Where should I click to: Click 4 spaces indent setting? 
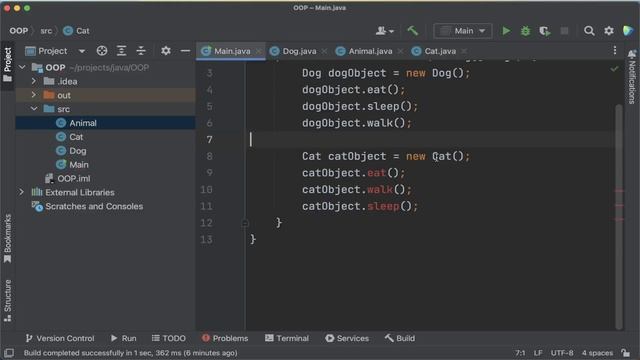click(598, 353)
